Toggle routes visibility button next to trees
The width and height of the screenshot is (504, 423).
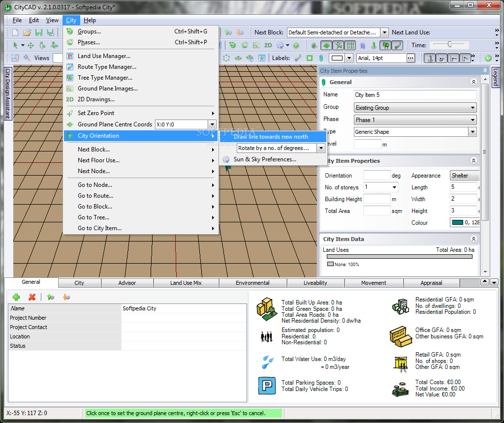397,45
